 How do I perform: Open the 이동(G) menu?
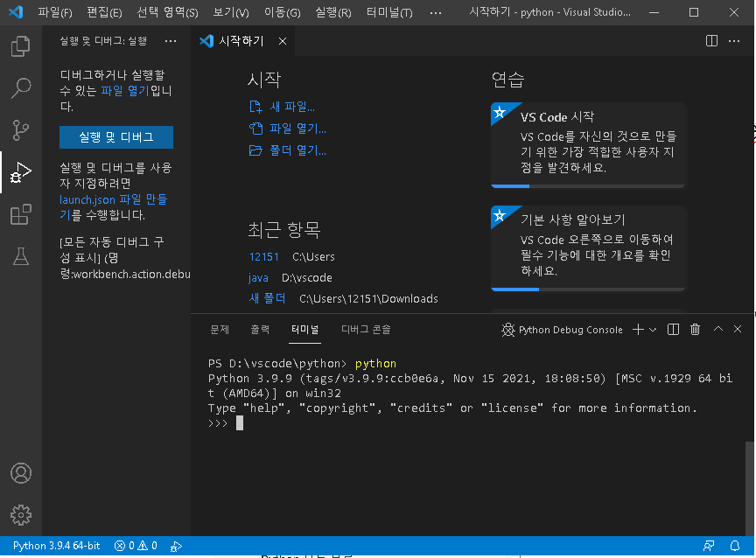pos(282,12)
